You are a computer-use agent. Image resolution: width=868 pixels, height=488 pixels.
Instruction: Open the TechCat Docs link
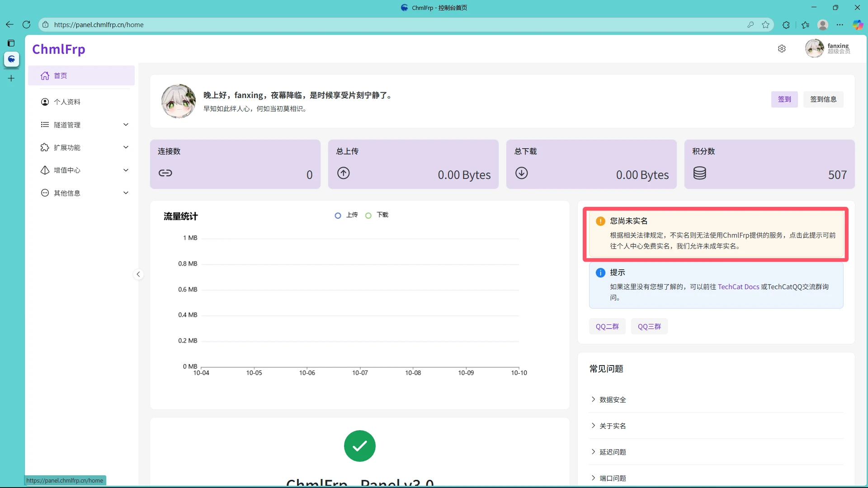pos(739,286)
